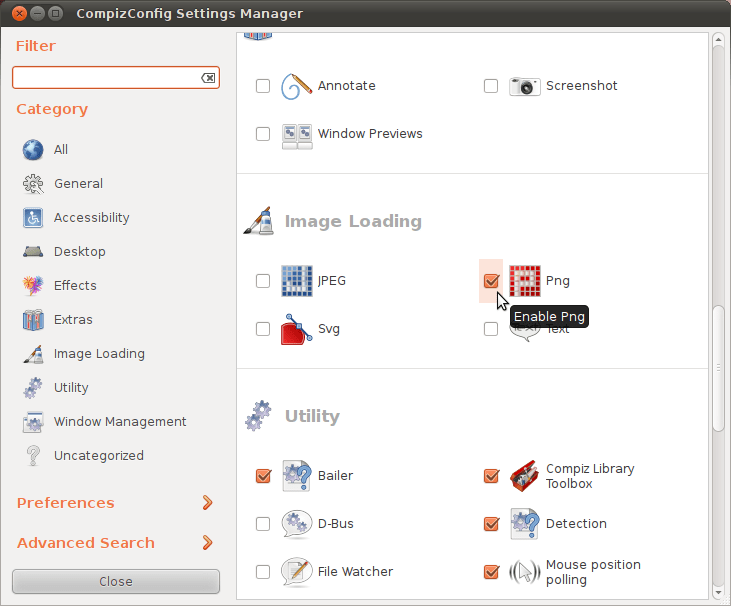This screenshot has width=731, height=606.
Task: Open the Svg plugin icon
Action: 297,329
